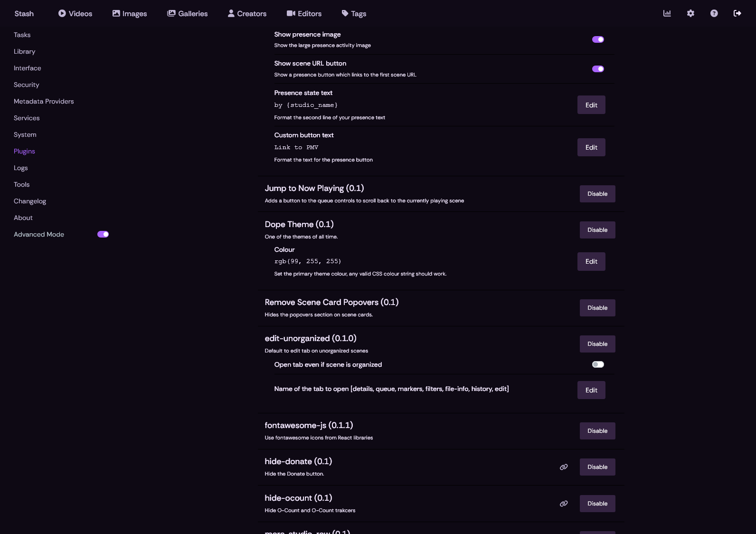Disable the Jump to Now Playing plugin

[x=597, y=194]
